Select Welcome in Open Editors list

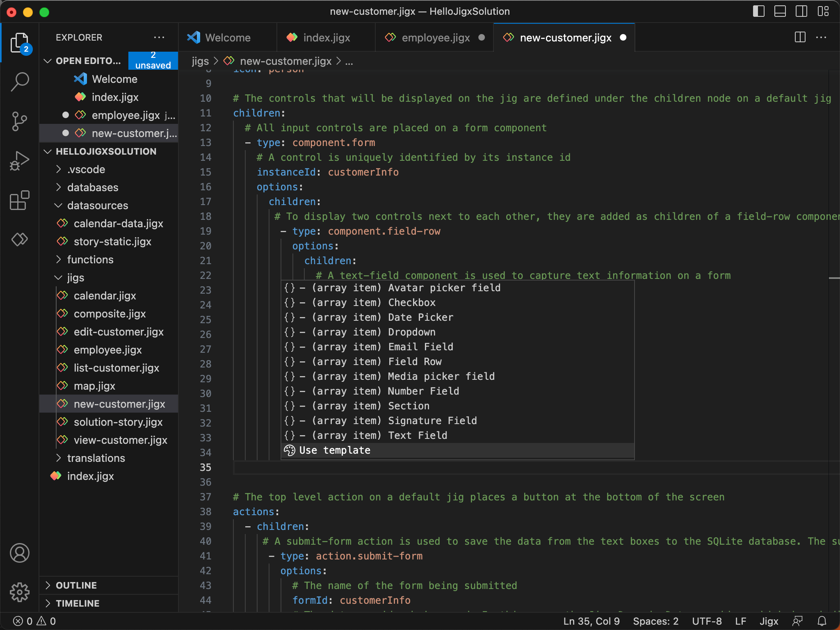point(109,79)
